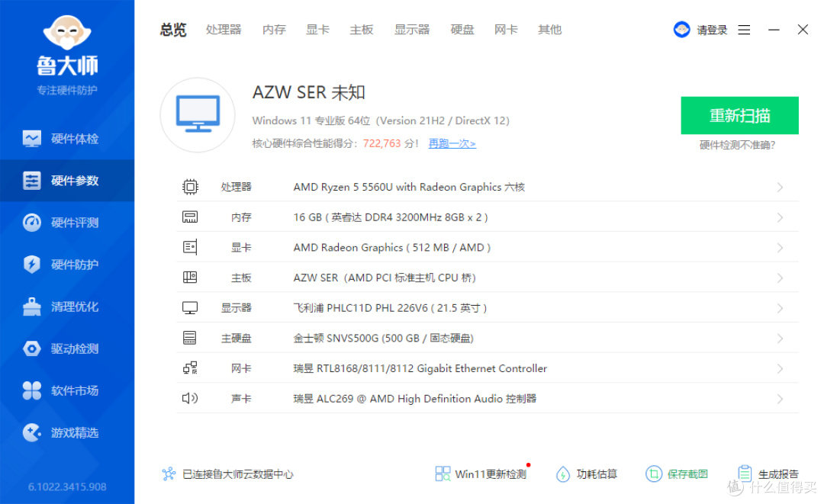824x504 pixels.
Task: Click the 请登录 login text
Action: [712, 30]
